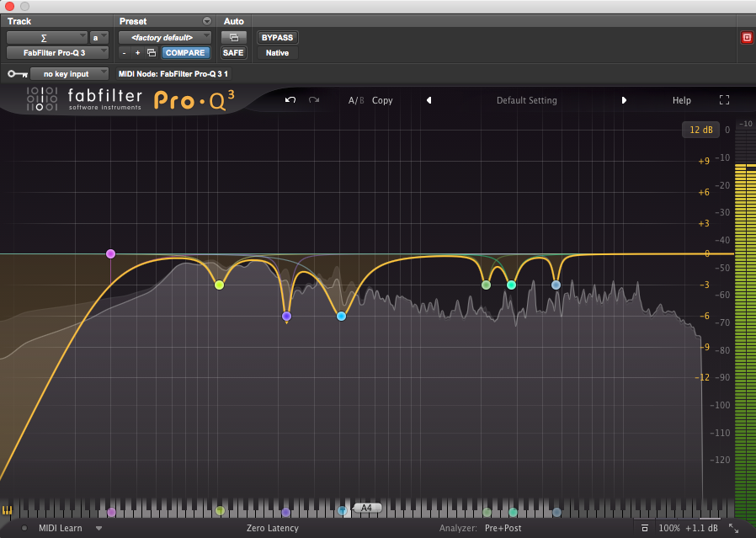756x538 pixels.
Task: Select the light blue band node at -6 dB
Action: (x=341, y=317)
